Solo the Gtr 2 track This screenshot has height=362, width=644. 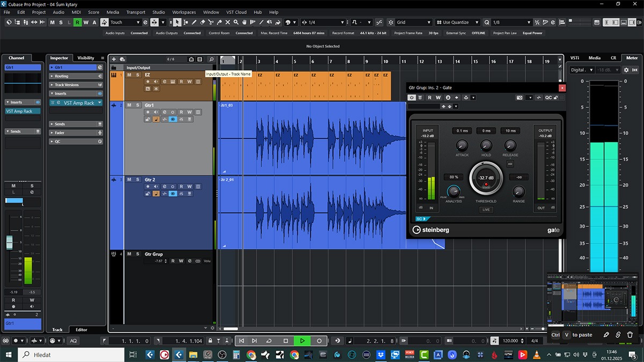[x=137, y=180]
